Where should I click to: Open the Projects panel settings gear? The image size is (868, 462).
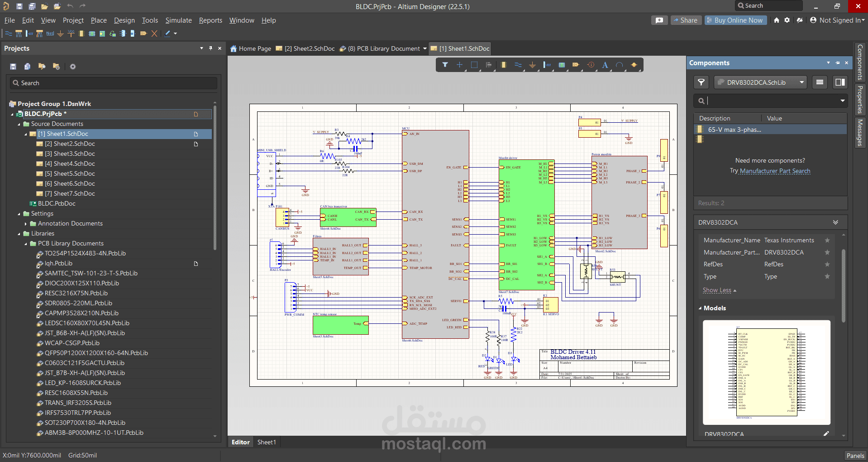[72, 67]
